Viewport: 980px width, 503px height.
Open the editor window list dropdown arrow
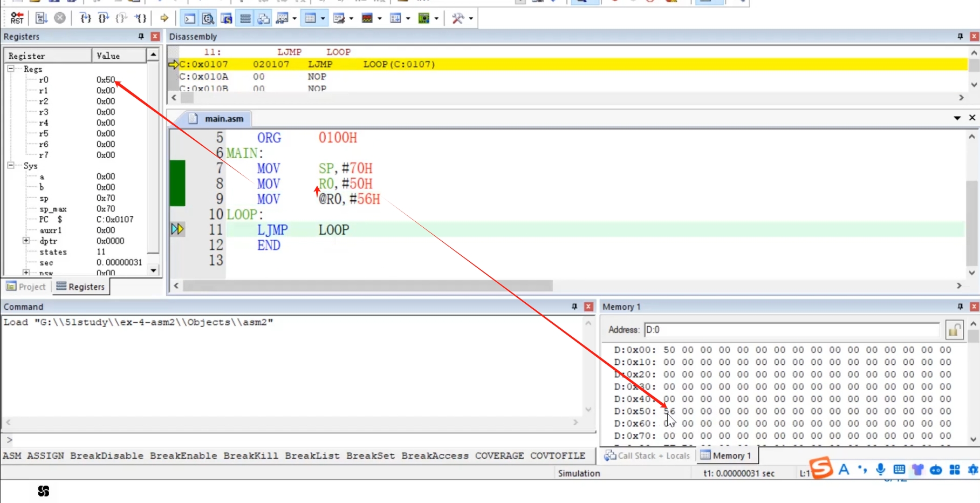pos(957,118)
